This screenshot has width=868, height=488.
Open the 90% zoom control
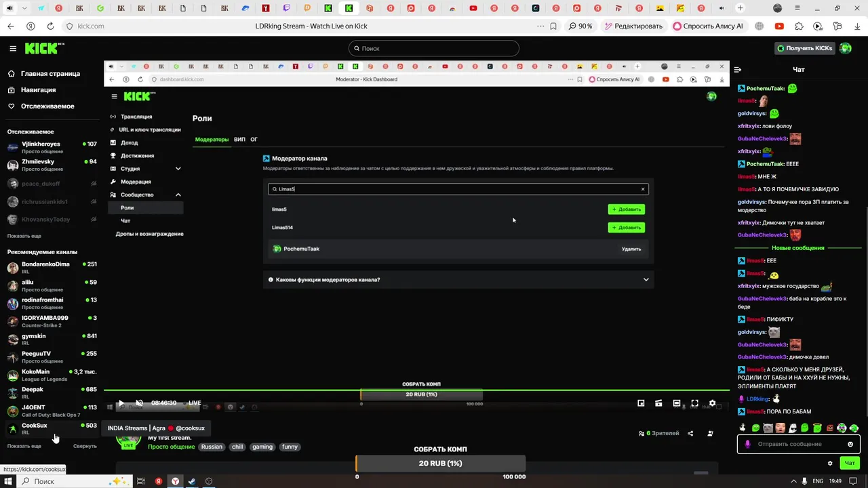pyautogui.click(x=580, y=26)
